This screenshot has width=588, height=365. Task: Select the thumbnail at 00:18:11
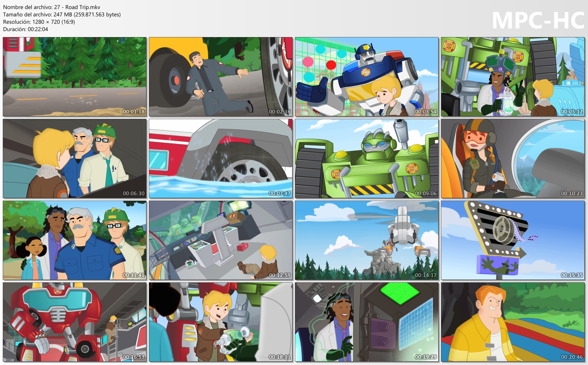[x=221, y=322]
